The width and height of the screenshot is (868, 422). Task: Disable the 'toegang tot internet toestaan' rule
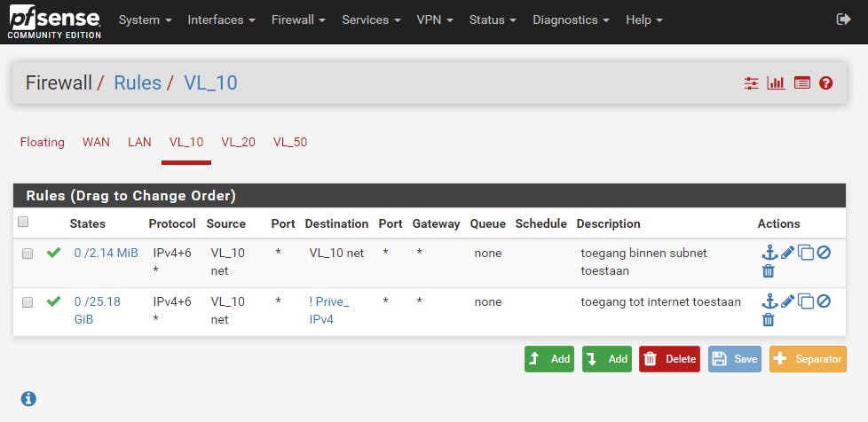(824, 301)
